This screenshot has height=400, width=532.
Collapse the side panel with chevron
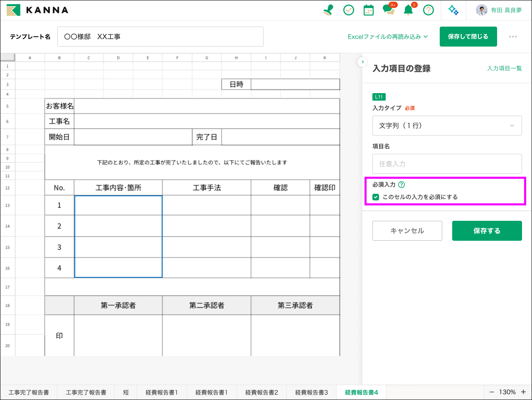(x=362, y=62)
